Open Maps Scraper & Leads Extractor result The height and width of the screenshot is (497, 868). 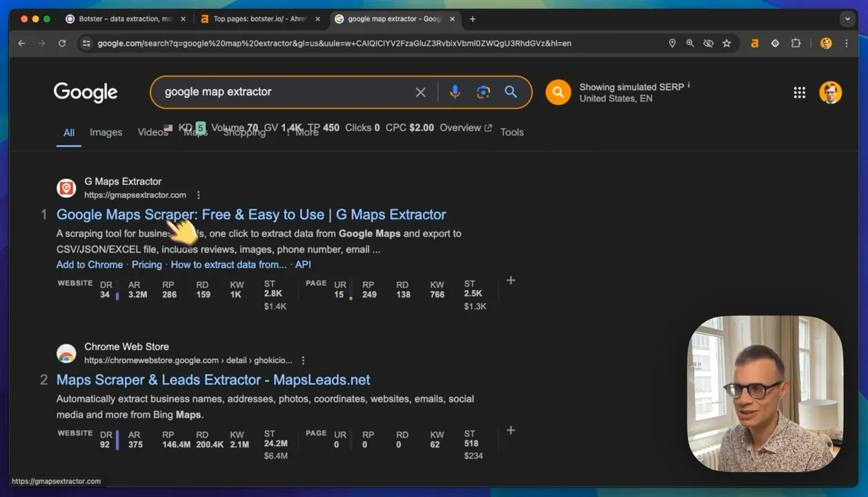click(213, 380)
